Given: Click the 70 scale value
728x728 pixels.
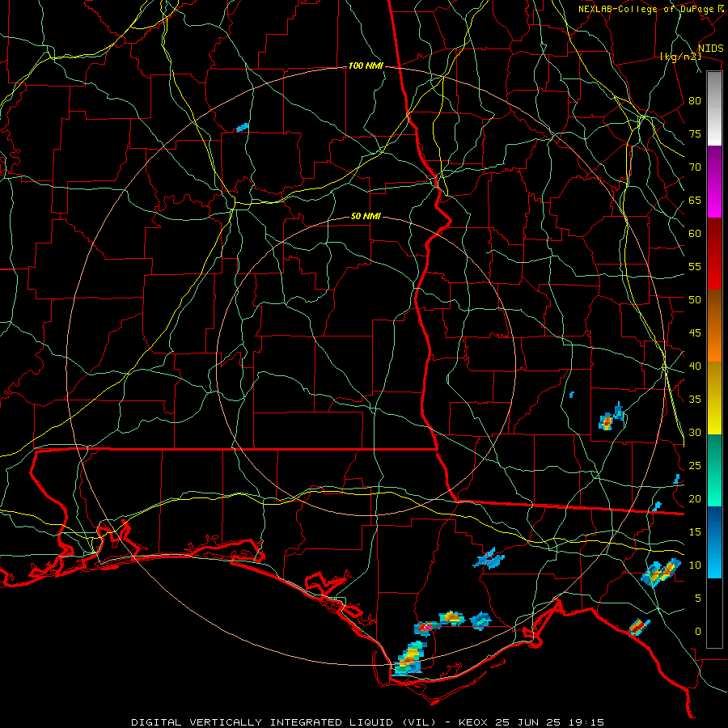Looking at the screenshot, I should point(695,167).
